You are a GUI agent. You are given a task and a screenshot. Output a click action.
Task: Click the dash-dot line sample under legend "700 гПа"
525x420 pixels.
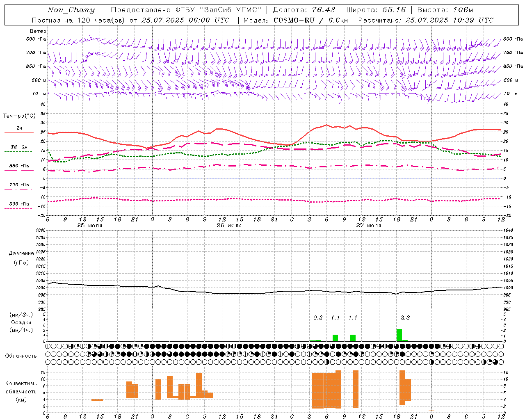(x=18, y=190)
